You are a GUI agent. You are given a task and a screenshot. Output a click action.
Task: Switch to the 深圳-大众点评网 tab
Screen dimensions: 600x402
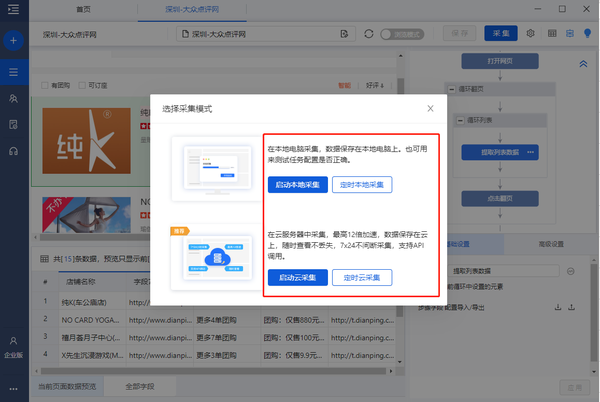pyautogui.click(x=192, y=9)
